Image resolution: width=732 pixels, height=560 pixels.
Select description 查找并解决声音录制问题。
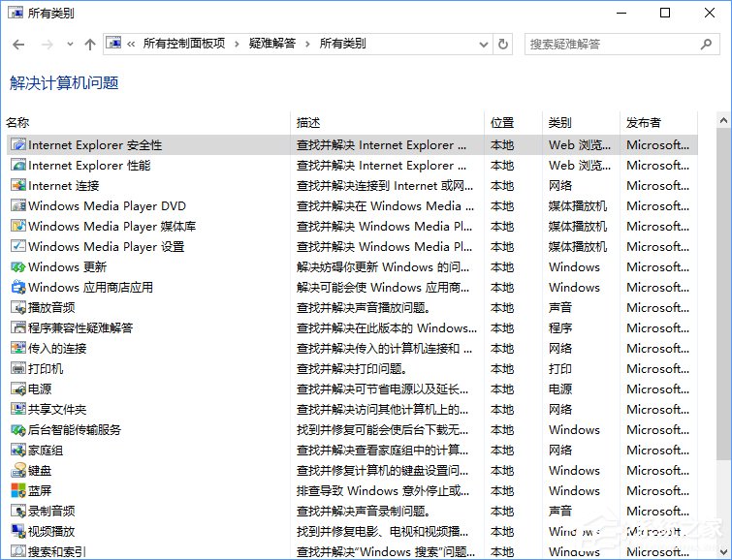click(364, 511)
